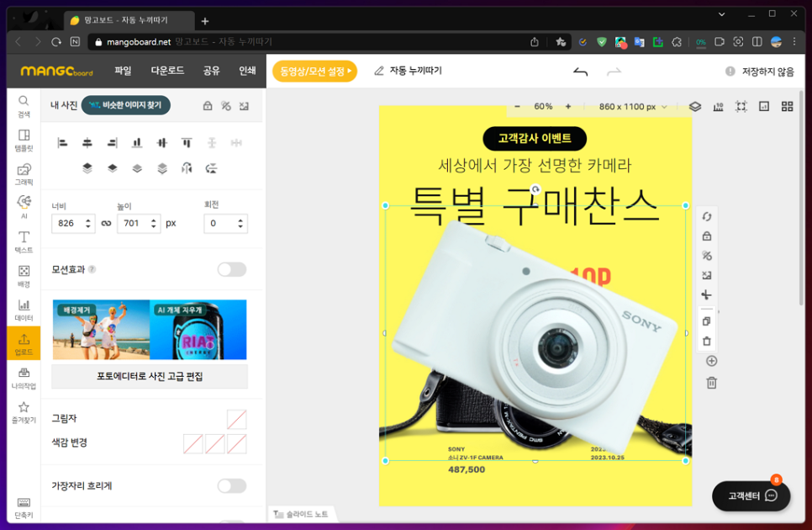Open the 검색 search sidebar tool
812x530 pixels.
coord(24,106)
